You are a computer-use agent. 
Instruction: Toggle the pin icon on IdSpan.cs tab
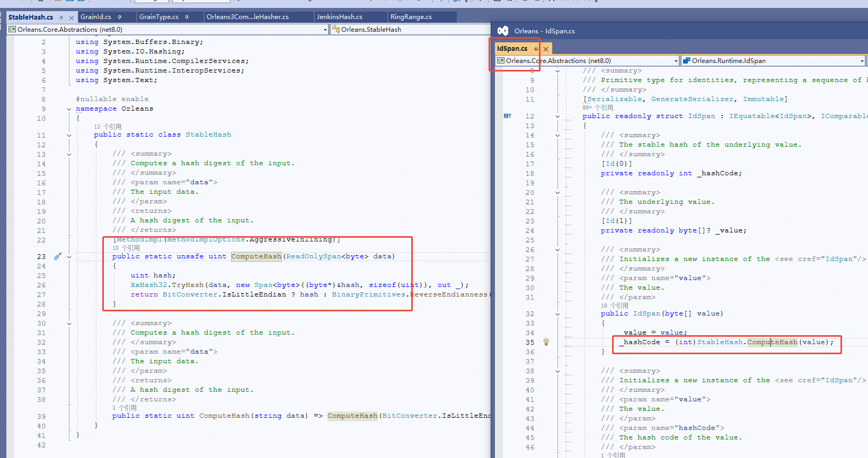tap(536, 49)
